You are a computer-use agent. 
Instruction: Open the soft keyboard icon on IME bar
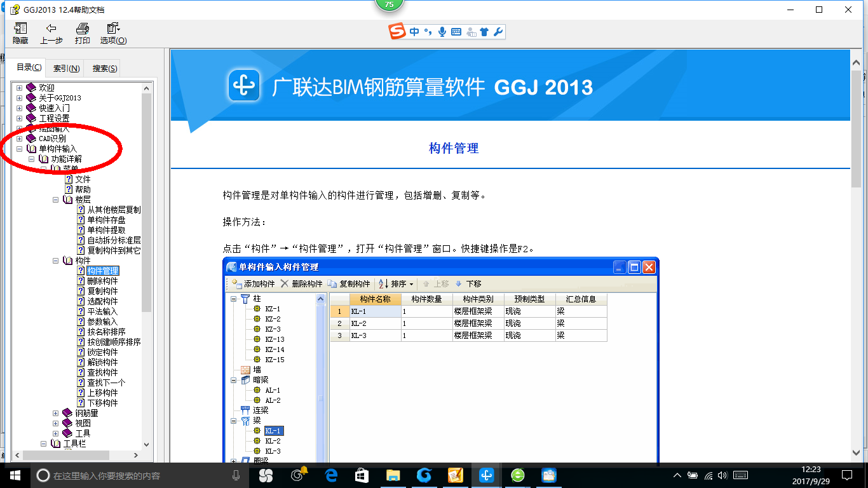point(456,31)
